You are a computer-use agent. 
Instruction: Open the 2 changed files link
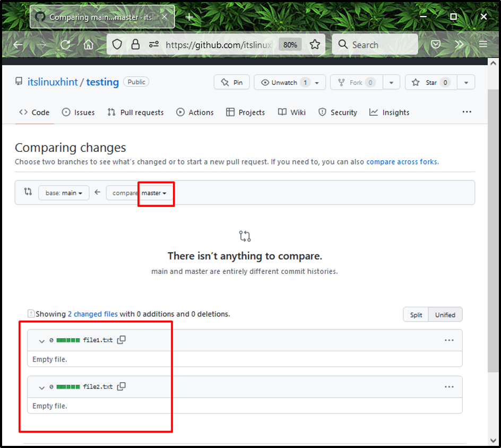pos(93,314)
